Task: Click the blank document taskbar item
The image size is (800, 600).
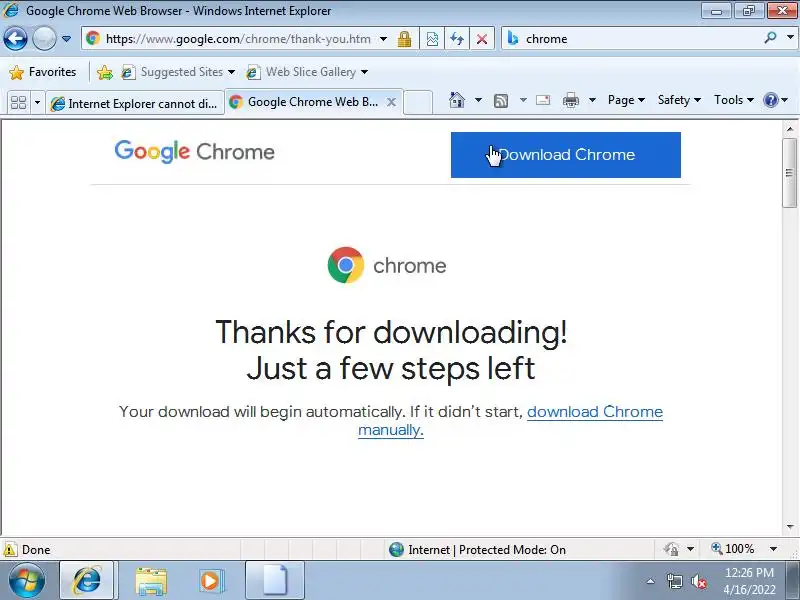Action: tap(274, 581)
